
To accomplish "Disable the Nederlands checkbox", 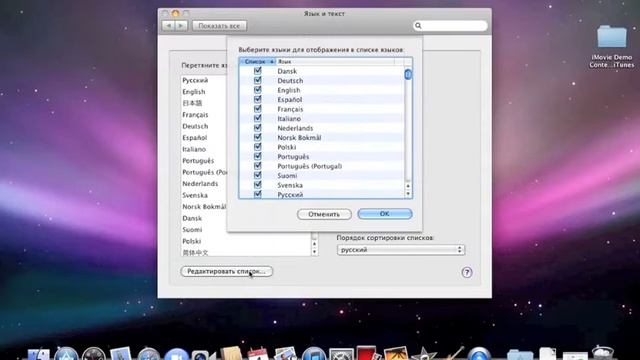I will click(x=258, y=128).
